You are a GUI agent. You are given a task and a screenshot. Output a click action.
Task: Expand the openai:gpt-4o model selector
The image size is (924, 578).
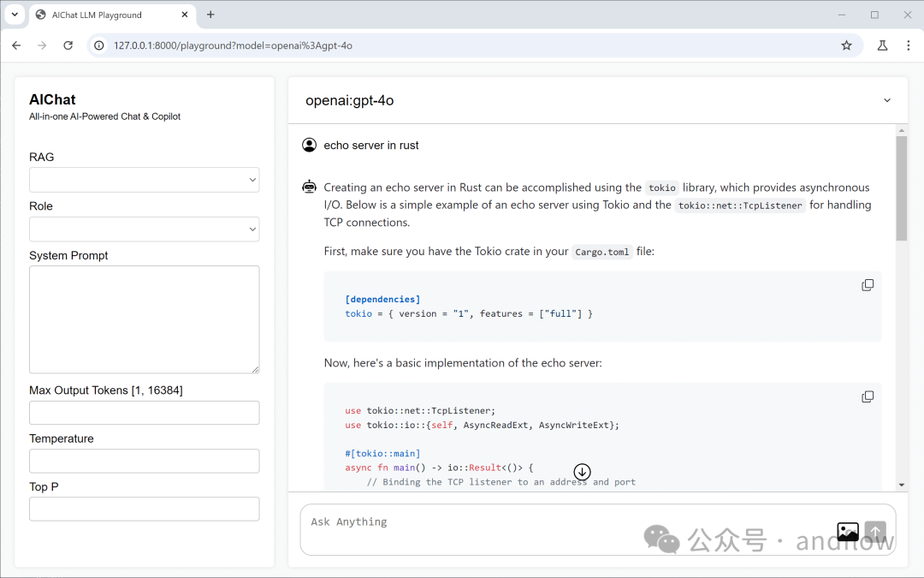tap(887, 101)
